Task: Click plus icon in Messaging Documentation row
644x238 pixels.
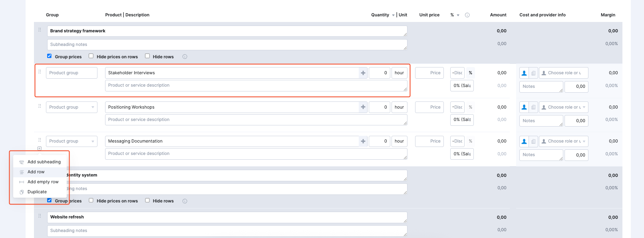Action: coord(363,141)
